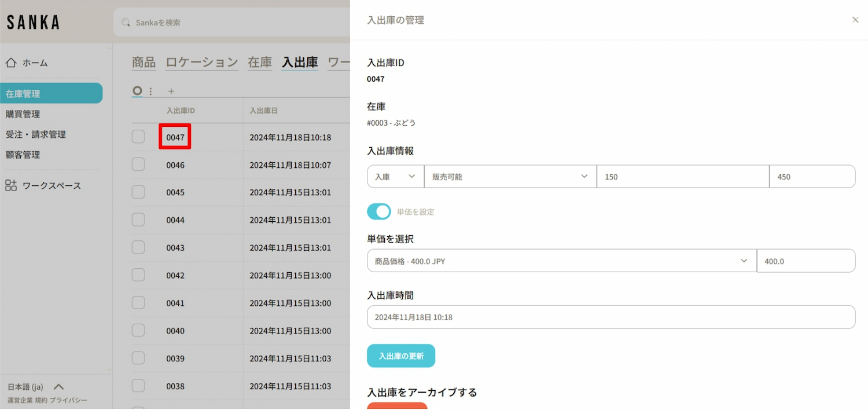Click the 入出庫時間 date field
868x410 pixels.
610,317
